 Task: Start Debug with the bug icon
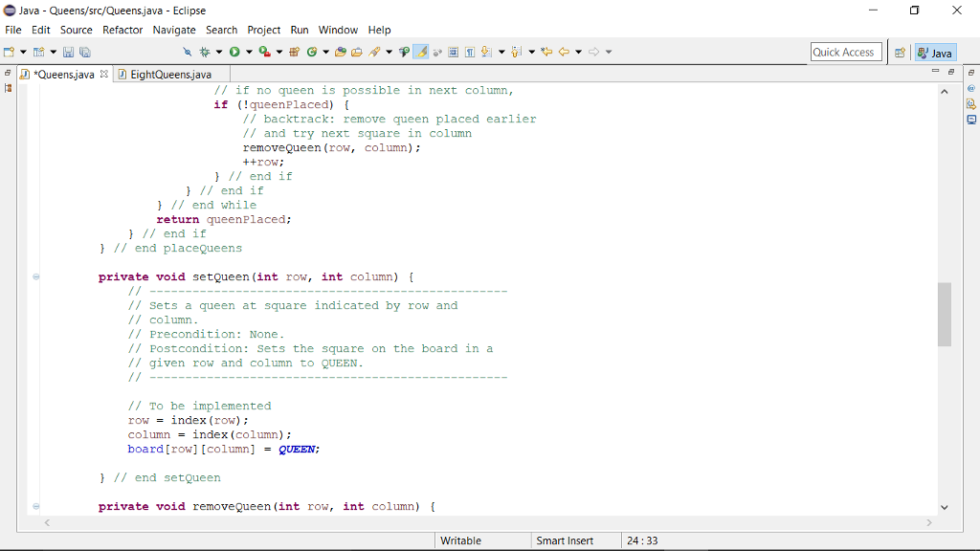coord(205,52)
